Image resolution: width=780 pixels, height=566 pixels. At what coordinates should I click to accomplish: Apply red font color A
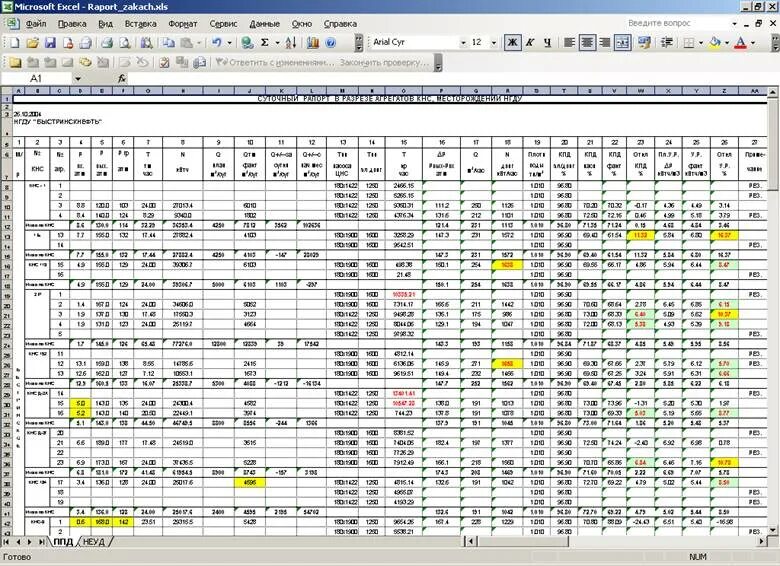tap(741, 43)
